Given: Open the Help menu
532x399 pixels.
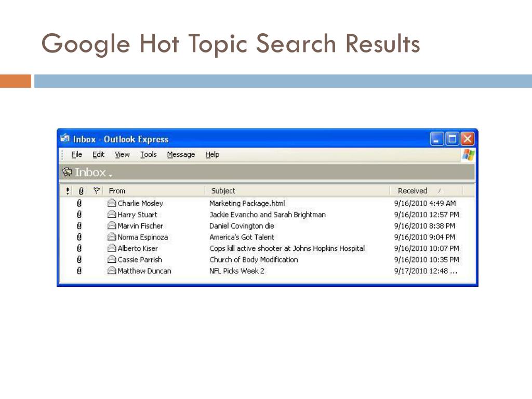Looking at the screenshot, I should click(x=212, y=155).
